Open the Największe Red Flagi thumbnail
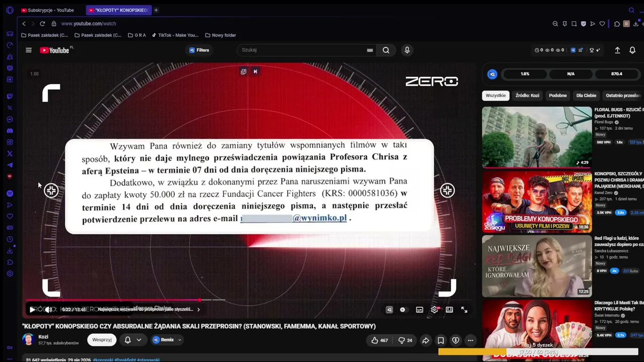This screenshot has width=644, height=362. tap(537, 266)
